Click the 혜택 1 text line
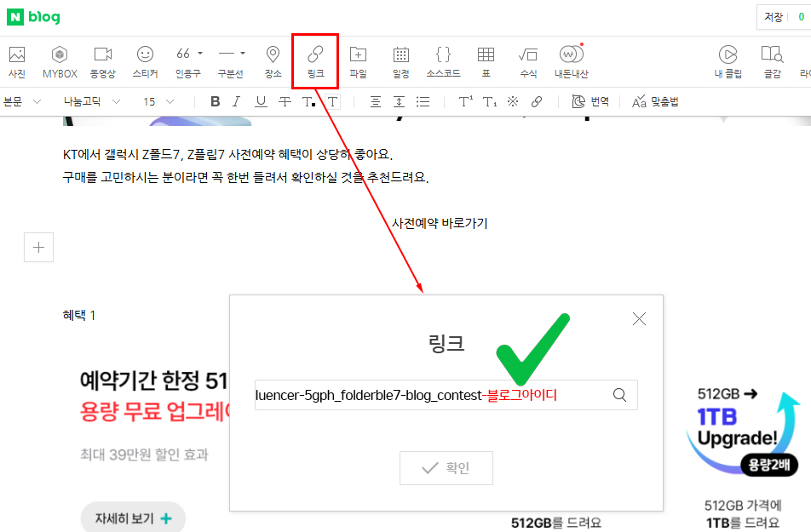 point(79,316)
